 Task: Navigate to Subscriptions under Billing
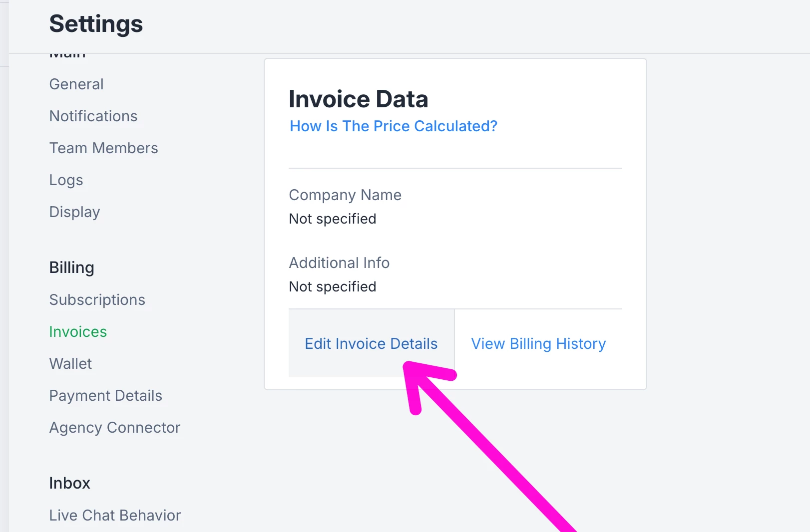tap(97, 300)
